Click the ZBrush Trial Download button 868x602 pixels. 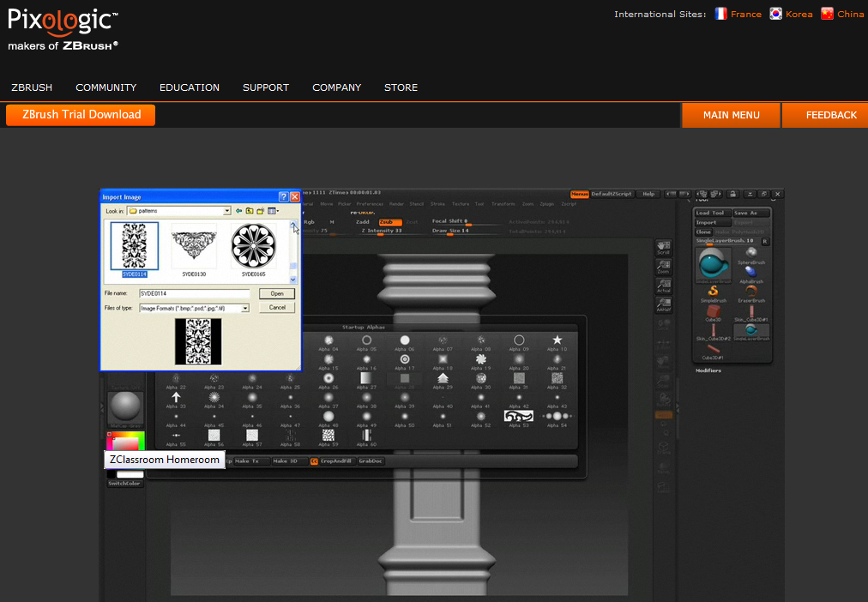pyautogui.click(x=81, y=115)
